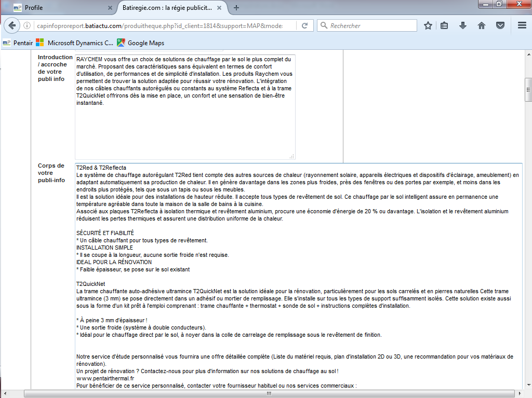The image size is (532, 398).
Task: Bookmark this page with the star icon
Action: point(428,25)
